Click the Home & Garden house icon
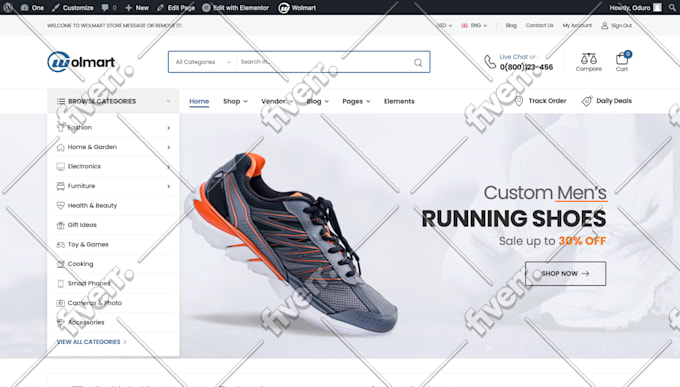This screenshot has height=387, width=680. click(x=60, y=147)
